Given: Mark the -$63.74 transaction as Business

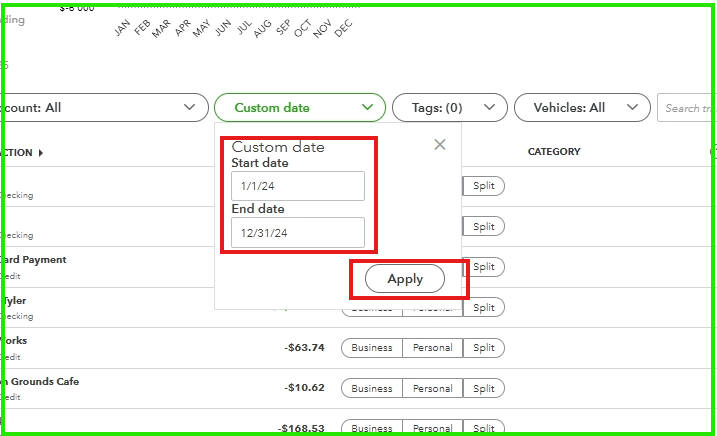Looking at the screenshot, I should coord(372,348).
